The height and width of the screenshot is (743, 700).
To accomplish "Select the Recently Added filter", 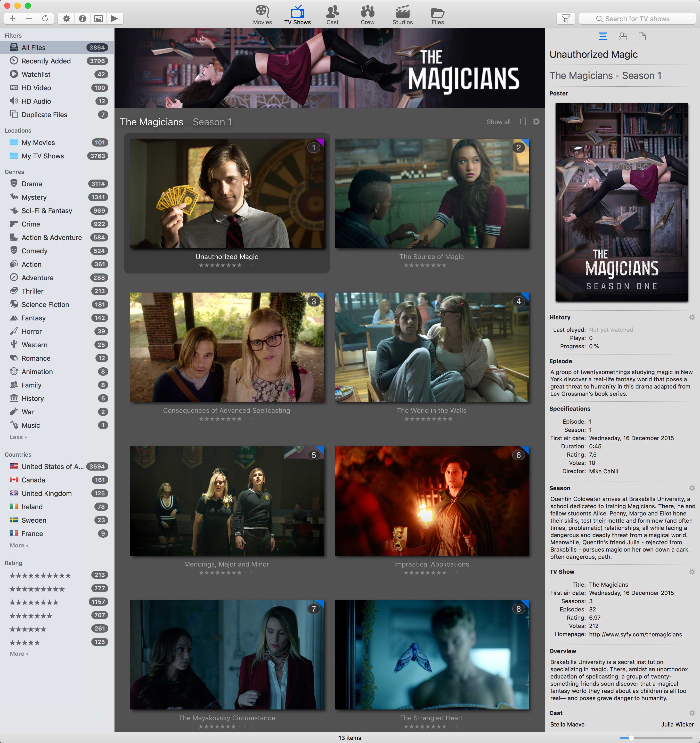I will pos(57,61).
